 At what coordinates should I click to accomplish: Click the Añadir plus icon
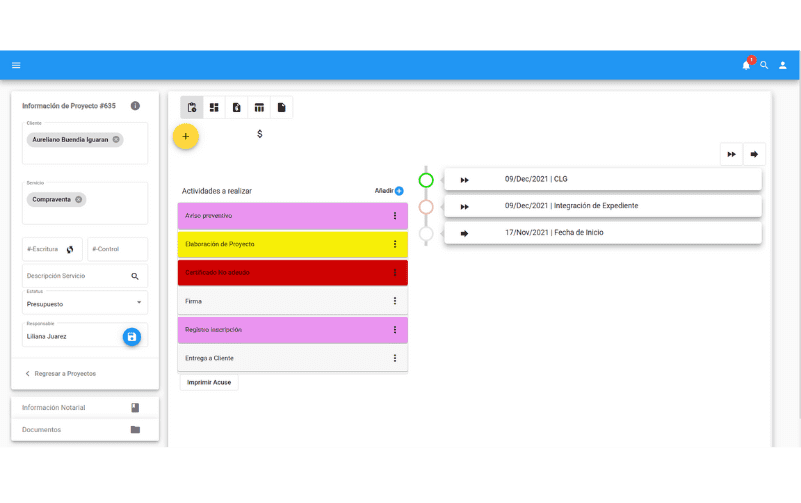[399, 190]
